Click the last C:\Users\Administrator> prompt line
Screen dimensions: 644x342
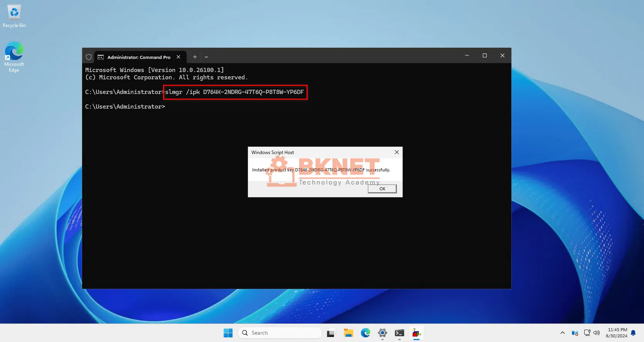coord(125,107)
